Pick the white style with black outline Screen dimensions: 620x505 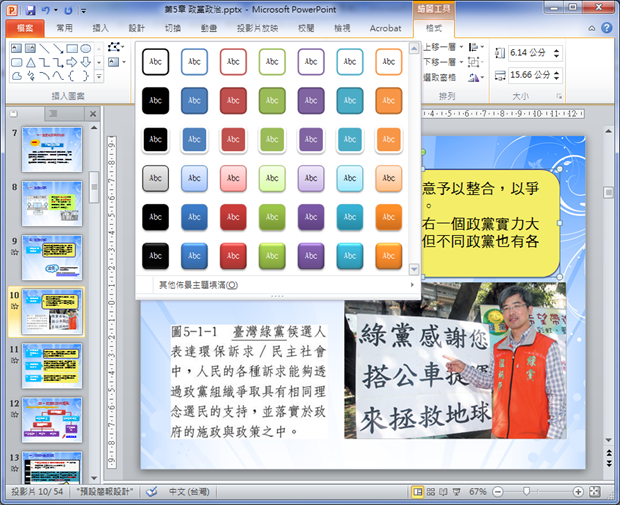[x=155, y=61]
